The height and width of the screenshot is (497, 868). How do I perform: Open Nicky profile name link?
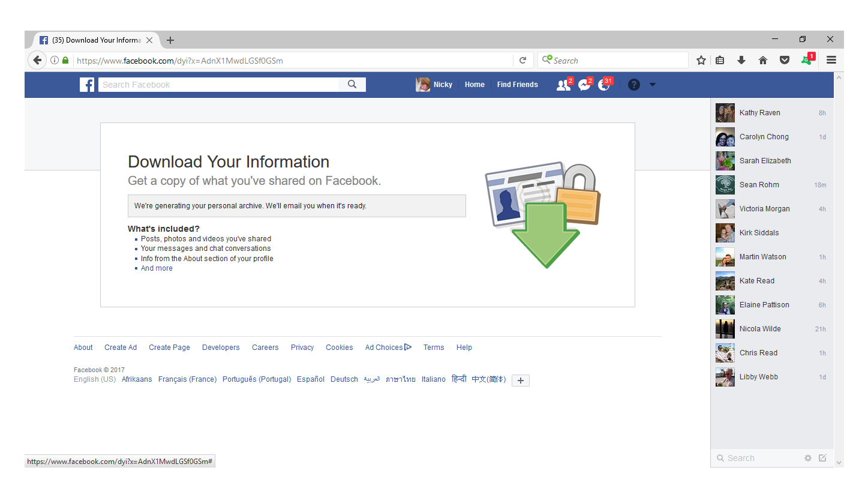pyautogui.click(x=443, y=85)
